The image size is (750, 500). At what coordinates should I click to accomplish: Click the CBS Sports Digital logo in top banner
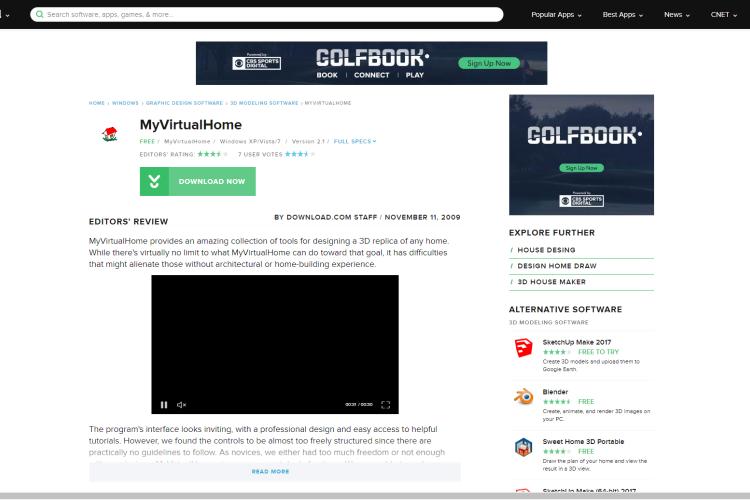[x=256, y=63]
